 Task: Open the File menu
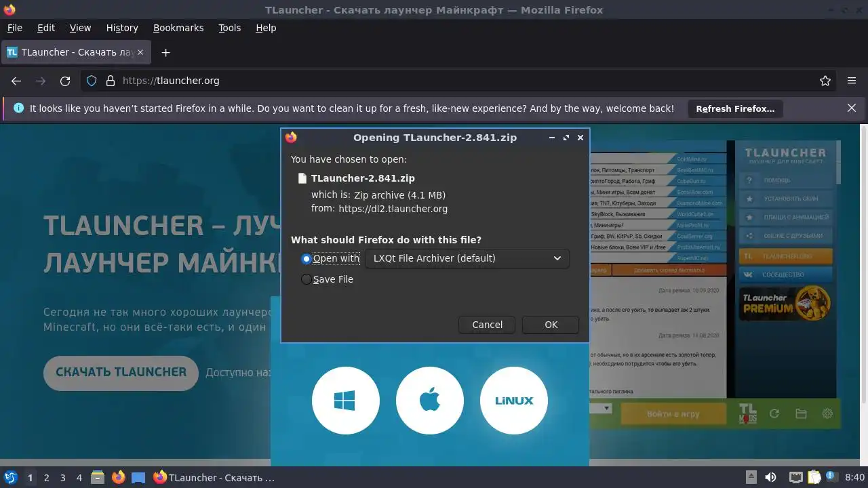[x=14, y=28]
